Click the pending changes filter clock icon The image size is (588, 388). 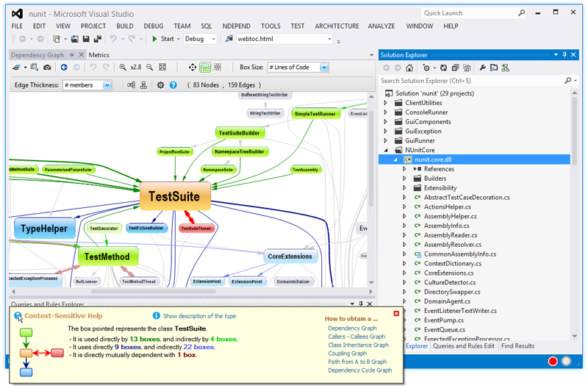coord(426,68)
